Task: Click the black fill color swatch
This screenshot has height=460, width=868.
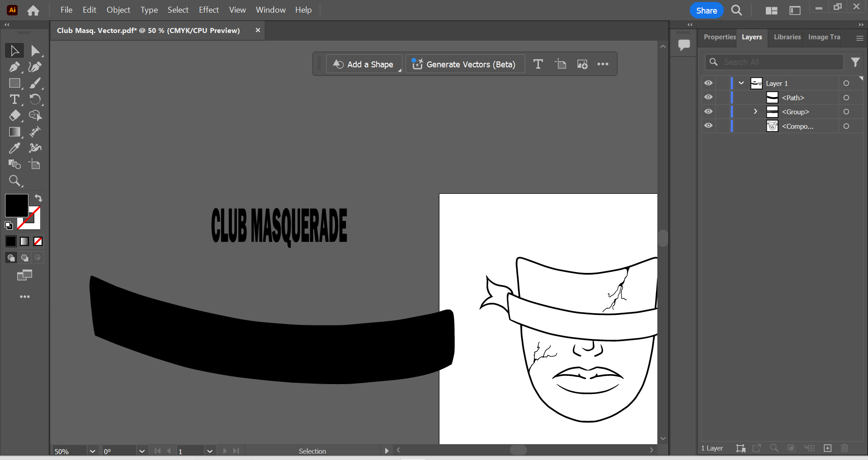Action: (17, 205)
